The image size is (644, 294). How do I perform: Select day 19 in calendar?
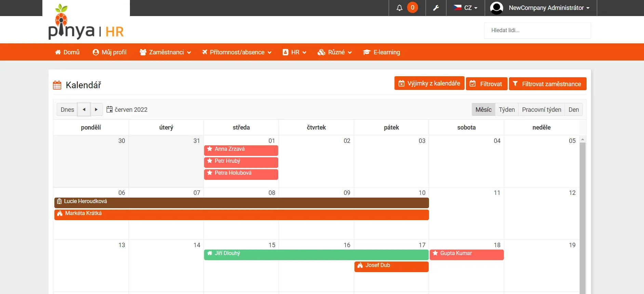[572, 245]
